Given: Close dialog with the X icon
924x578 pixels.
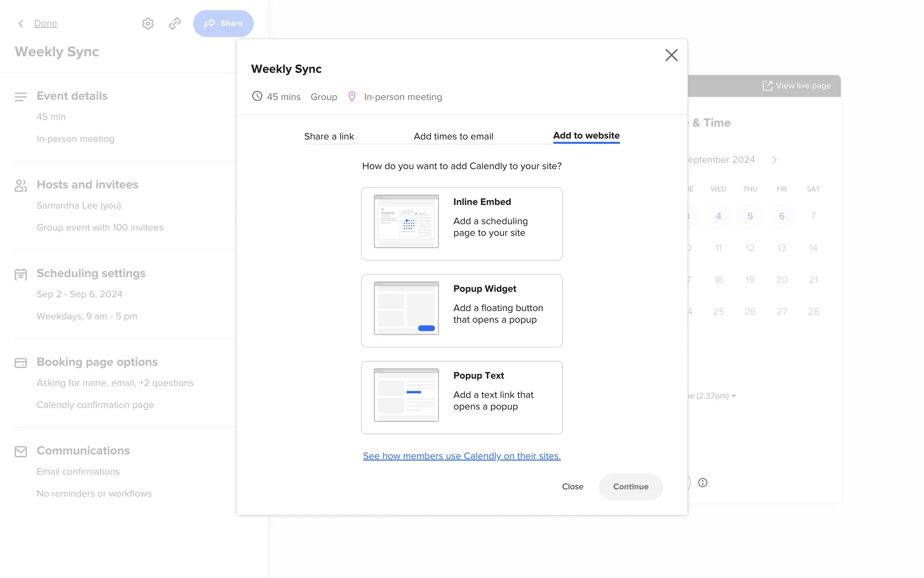Looking at the screenshot, I should 671,55.
